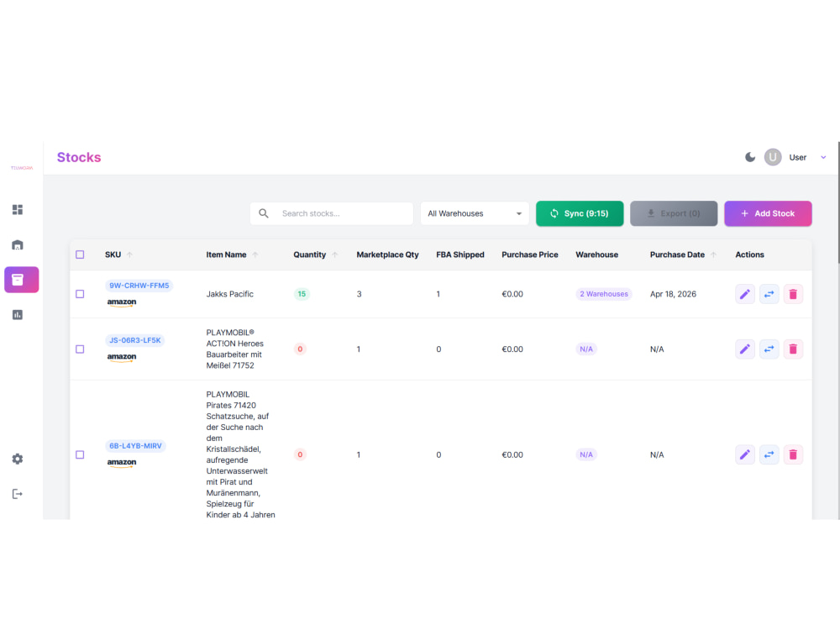Check the 9W-CRHW-FFM5 row checkbox
The height and width of the screenshot is (630, 840).
click(x=80, y=294)
